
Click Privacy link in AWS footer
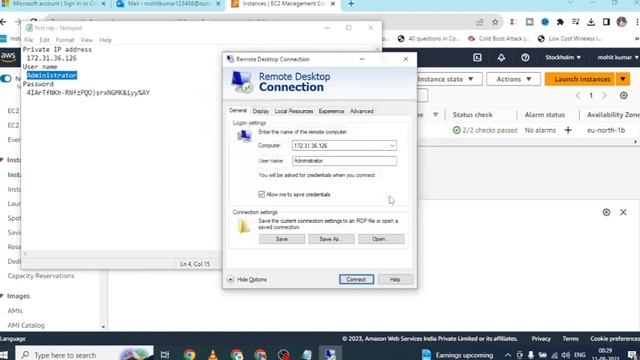coord(541,338)
